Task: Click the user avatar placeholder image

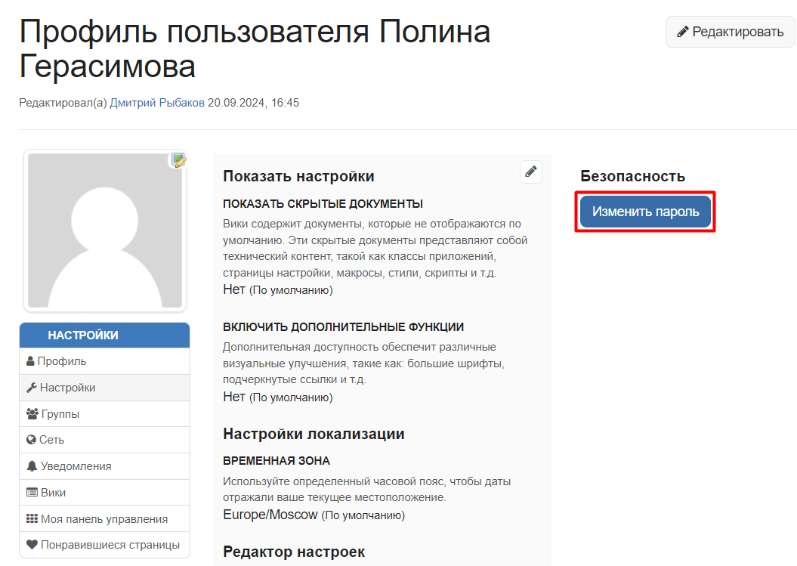Action: coord(105,231)
